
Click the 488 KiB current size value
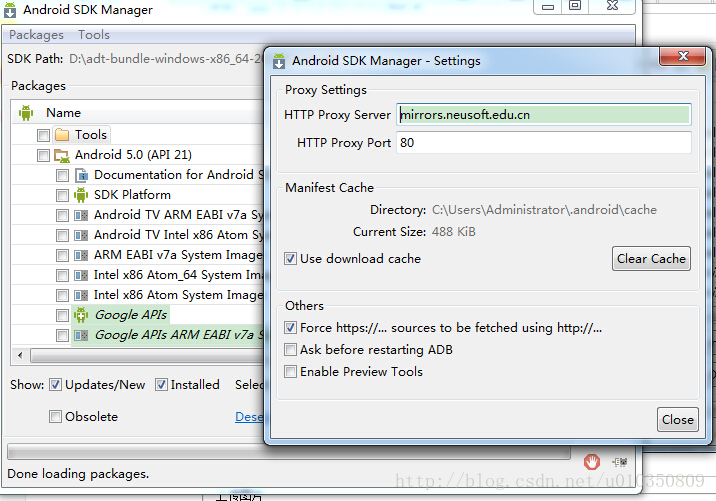(453, 232)
